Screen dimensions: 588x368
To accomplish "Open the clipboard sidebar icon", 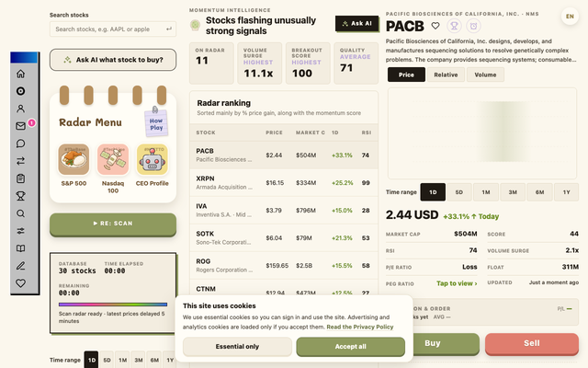I will click(20, 178).
